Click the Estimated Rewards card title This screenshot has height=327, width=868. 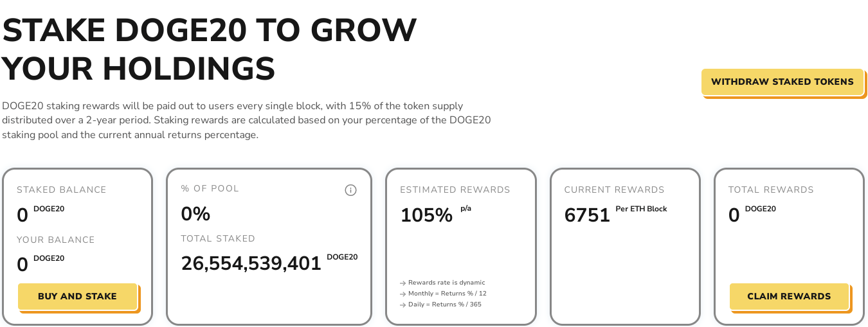coord(455,190)
